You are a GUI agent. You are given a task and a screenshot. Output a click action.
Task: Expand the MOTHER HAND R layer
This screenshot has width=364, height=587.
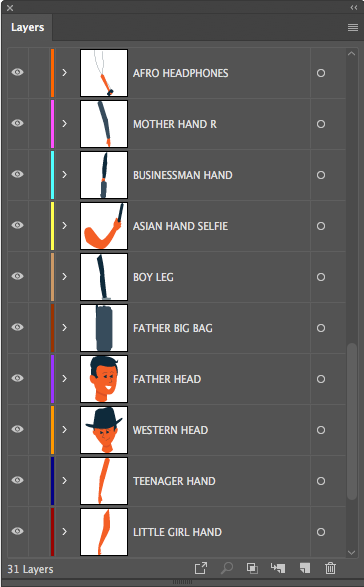(64, 124)
